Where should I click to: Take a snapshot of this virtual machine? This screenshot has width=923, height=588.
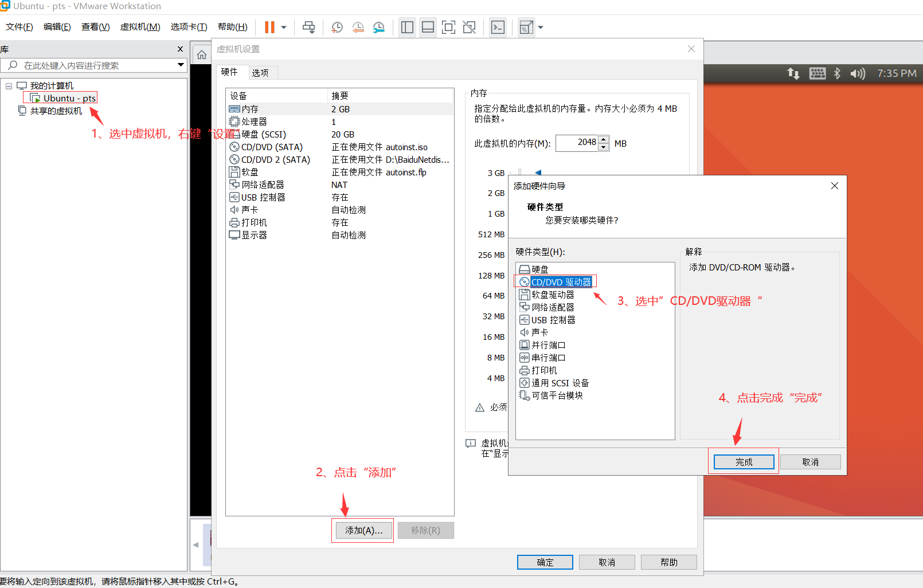pyautogui.click(x=337, y=27)
